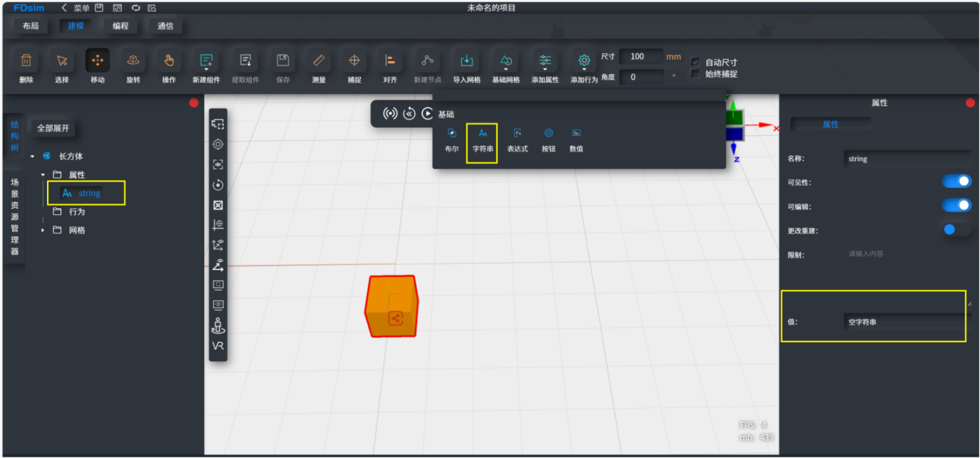The width and height of the screenshot is (980, 458).
Task: Collapse the 长方体 tree node
Action: [x=32, y=157]
